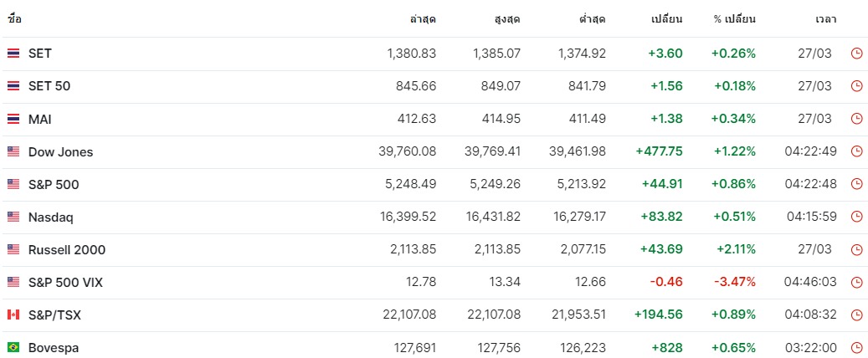
Task: Click the Brazil flag beside Bovespa
Action: (13, 347)
